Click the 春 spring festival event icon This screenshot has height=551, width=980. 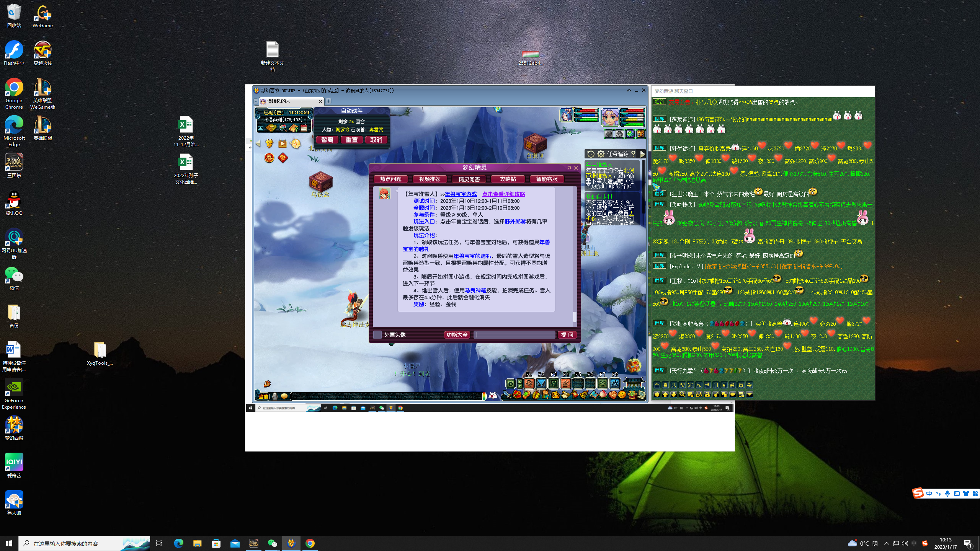pos(269,158)
